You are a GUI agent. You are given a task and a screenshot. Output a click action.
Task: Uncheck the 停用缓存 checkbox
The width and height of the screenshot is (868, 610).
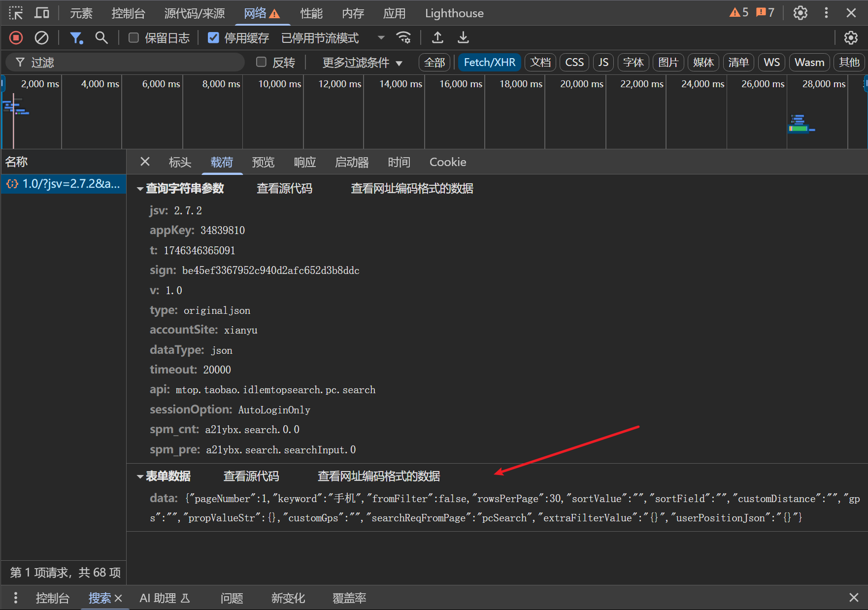tap(213, 38)
